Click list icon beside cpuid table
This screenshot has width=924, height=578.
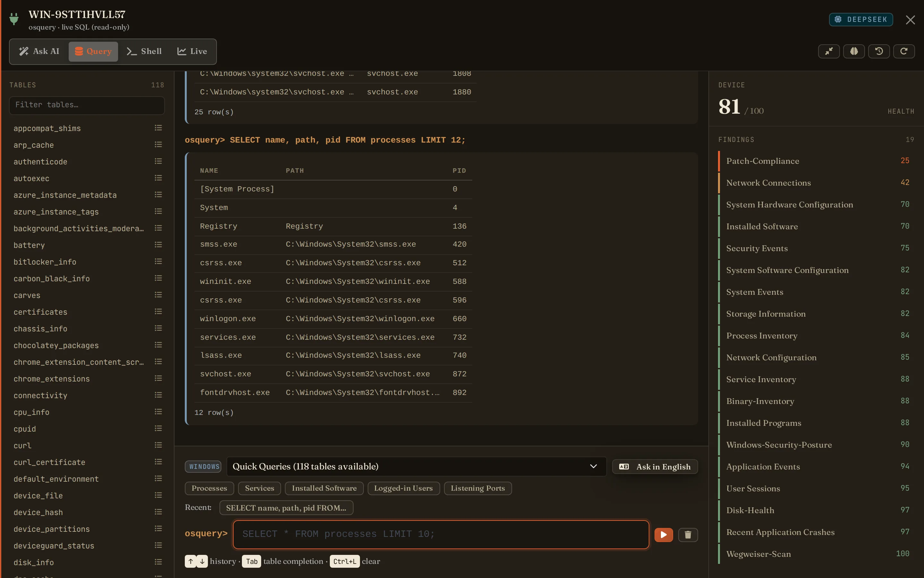[158, 429]
